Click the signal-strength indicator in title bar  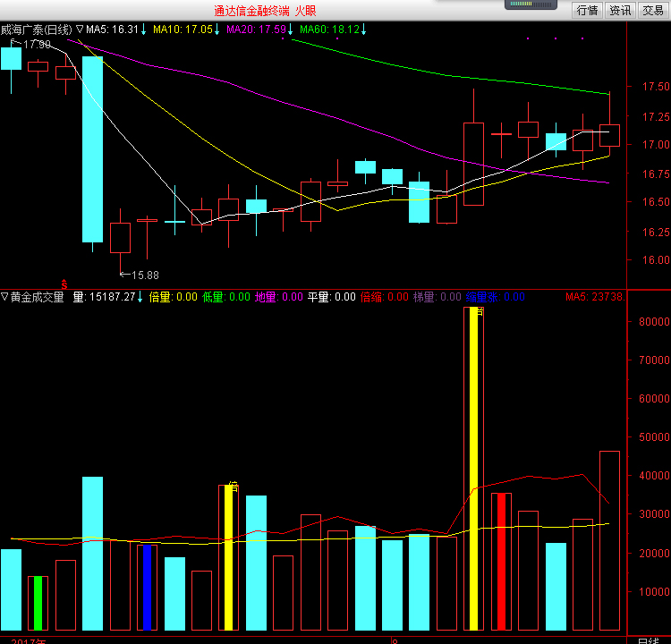(531, 4)
